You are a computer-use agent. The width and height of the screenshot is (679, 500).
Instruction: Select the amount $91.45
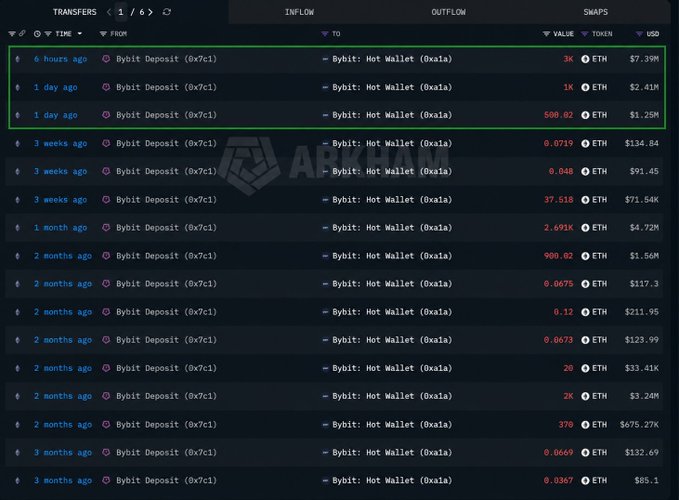[x=644, y=171]
